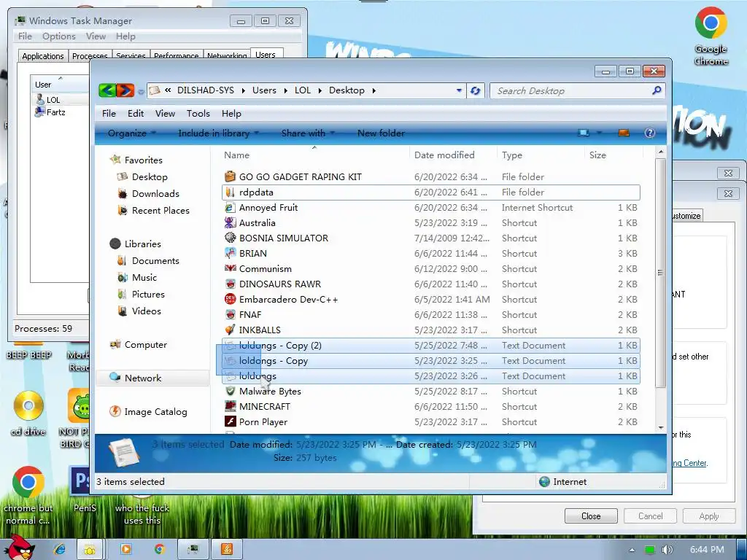Click the New folder button
Viewport: 747px width, 560px height.
(381, 133)
